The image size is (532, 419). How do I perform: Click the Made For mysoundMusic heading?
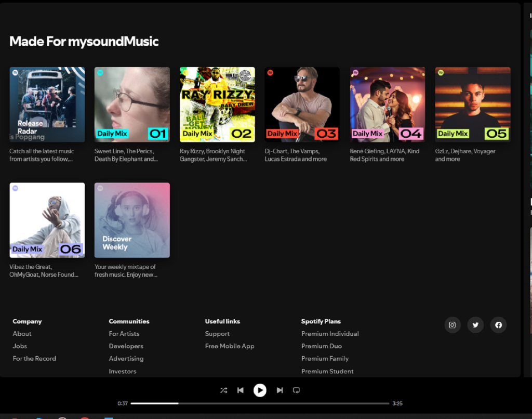(84, 42)
